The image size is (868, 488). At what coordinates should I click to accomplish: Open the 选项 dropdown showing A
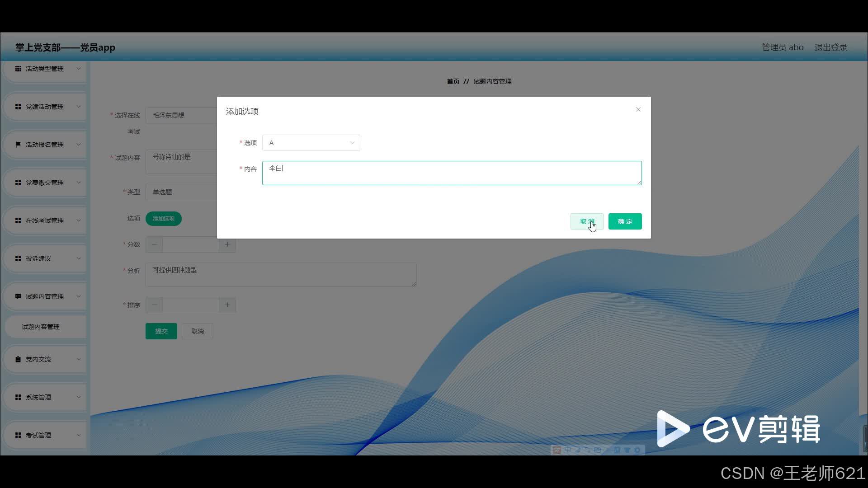[x=311, y=143]
